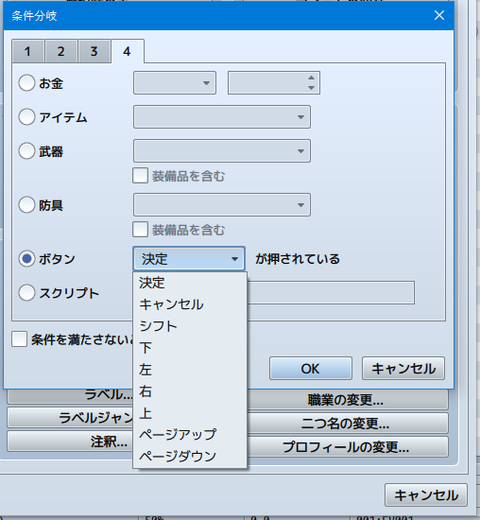Screen dimensions: 480x520
Task: Close the 条件分岐 dialog
Action: (x=439, y=15)
